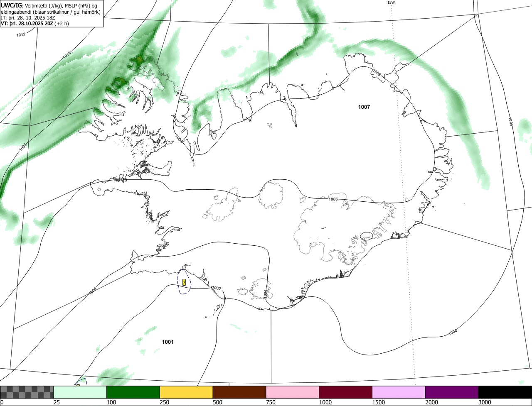Screen dimensions: 532x406
Task: Select the dark green 100–250 legend swatch
Action: (x=133, y=392)
